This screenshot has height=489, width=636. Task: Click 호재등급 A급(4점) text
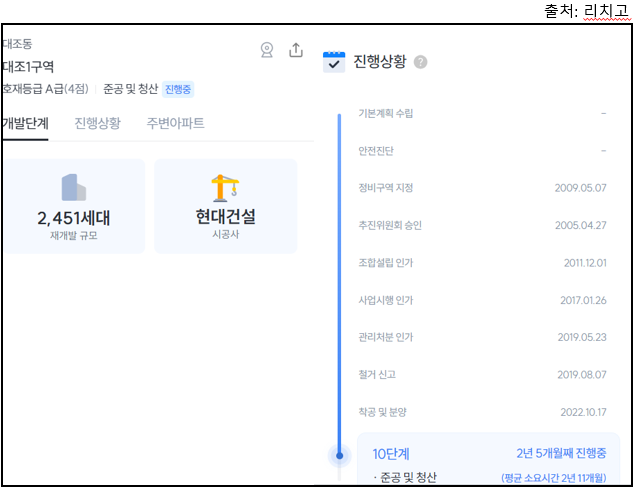point(45,89)
